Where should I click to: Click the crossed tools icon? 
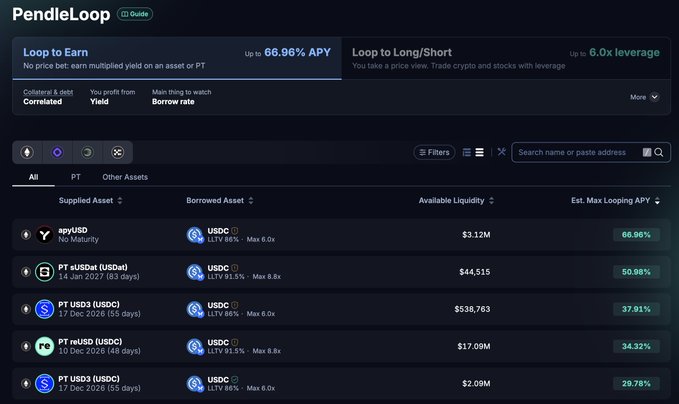[x=501, y=152]
